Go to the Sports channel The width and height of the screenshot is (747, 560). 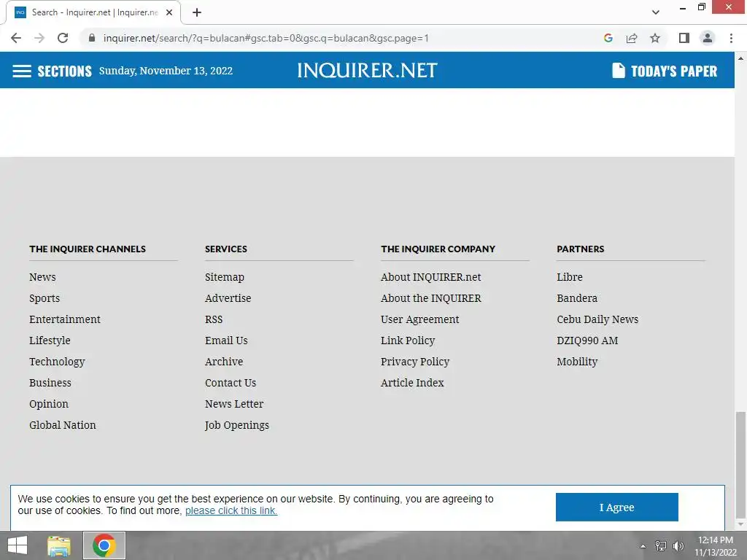pyautogui.click(x=44, y=298)
